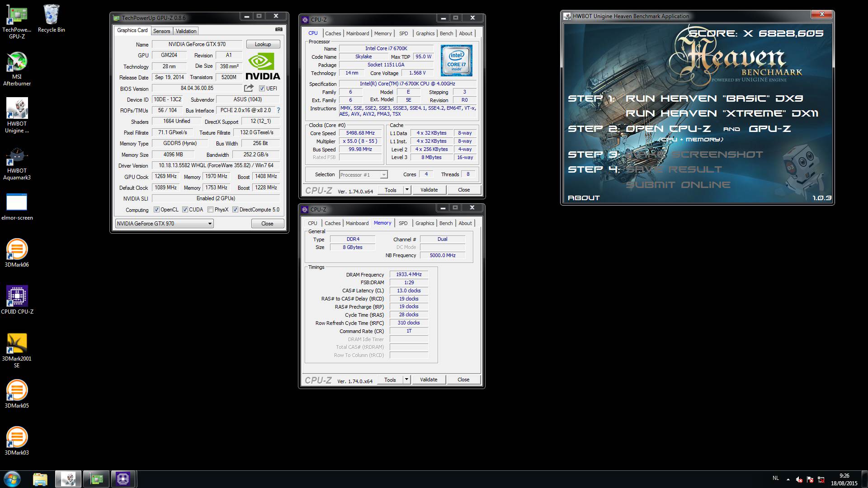
Task: Open TechPowerUp GPU-Z desktop shortcut
Action: pos(17,21)
